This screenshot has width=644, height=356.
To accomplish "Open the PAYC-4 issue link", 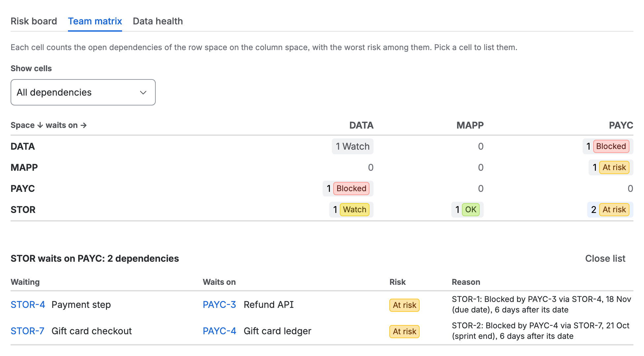I will click(219, 331).
